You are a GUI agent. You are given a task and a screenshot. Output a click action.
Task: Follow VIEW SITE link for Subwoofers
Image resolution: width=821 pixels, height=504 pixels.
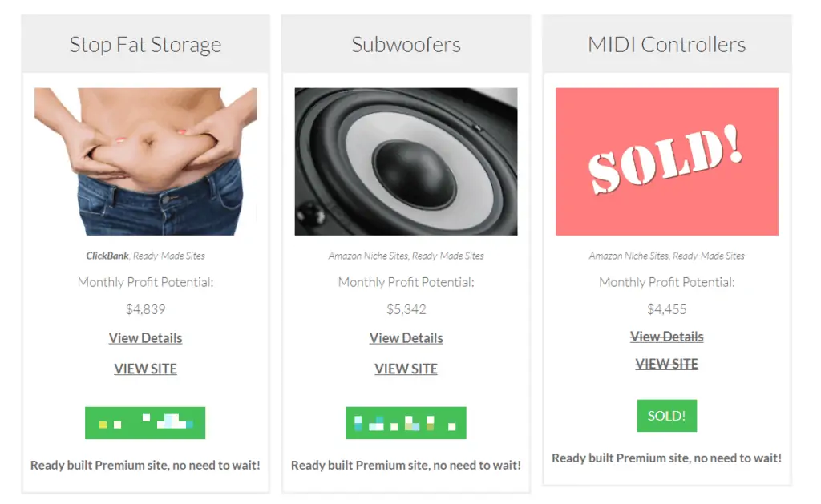pyautogui.click(x=406, y=369)
